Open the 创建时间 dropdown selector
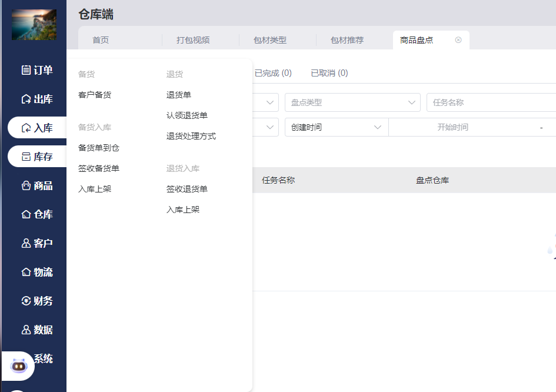Image resolution: width=556 pixels, height=392 pixels. click(x=336, y=127)
